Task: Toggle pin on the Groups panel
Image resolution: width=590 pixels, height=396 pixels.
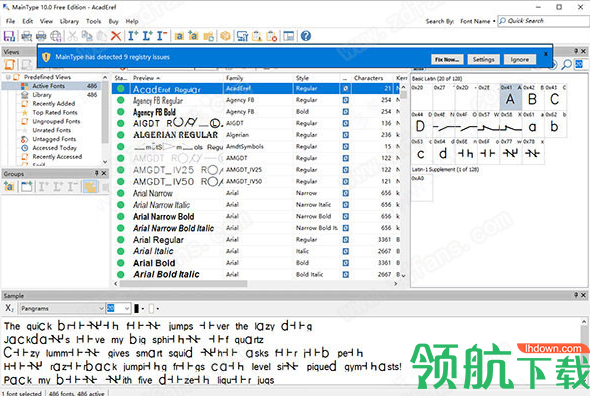Action: [x=96, y=173]
